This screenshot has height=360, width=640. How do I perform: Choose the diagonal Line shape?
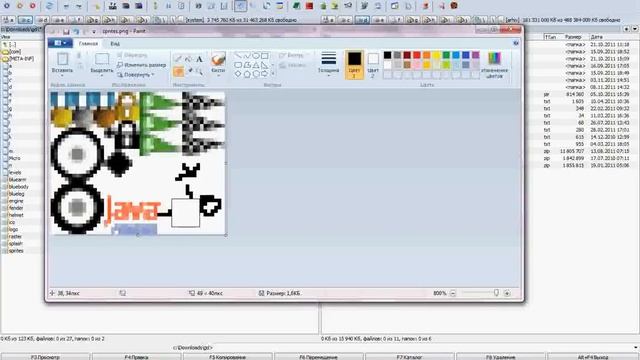point(238,56)
